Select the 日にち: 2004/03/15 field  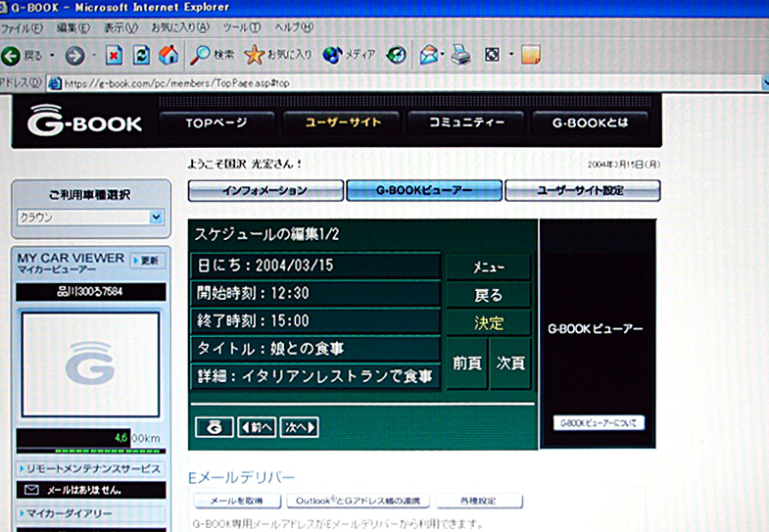click(315, 266)
